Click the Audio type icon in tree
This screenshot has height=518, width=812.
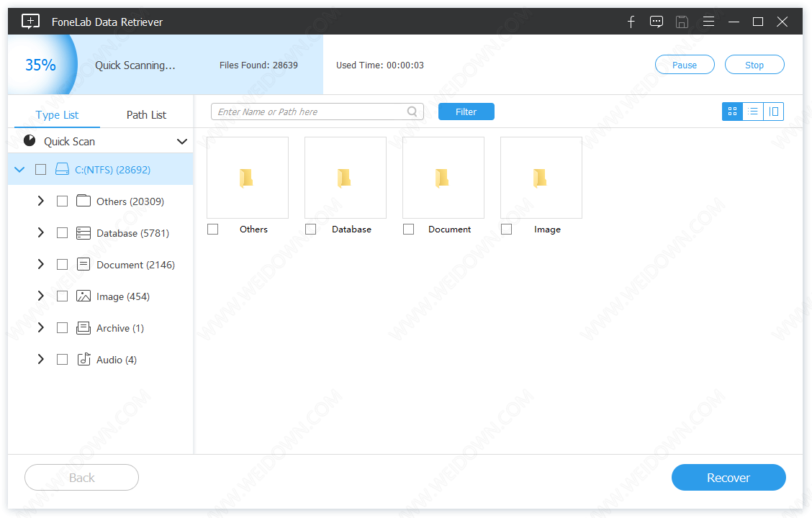(x=84, y=360)
